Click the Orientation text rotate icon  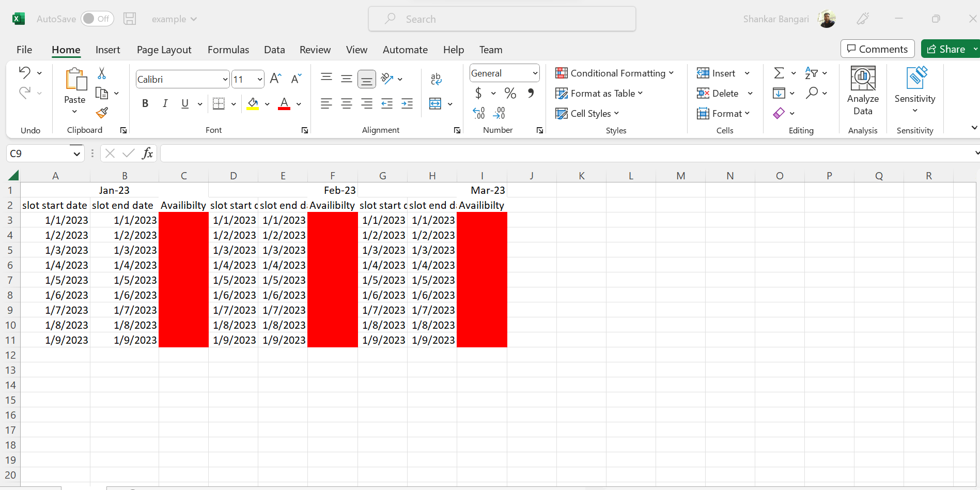pos(387,79)
